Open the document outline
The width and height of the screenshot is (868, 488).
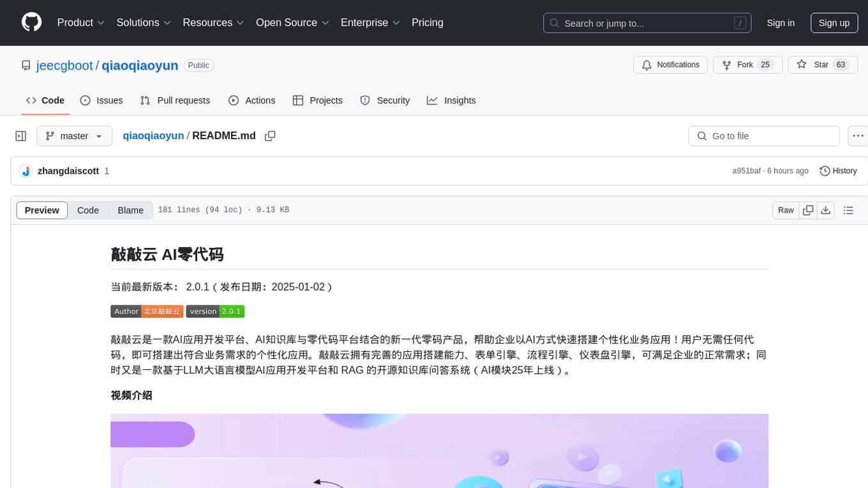[848, 210]
